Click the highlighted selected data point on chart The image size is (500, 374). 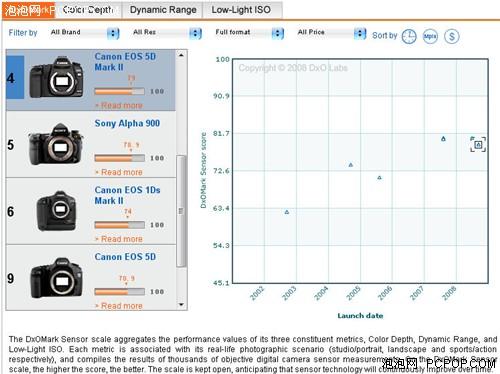(478, 144)
